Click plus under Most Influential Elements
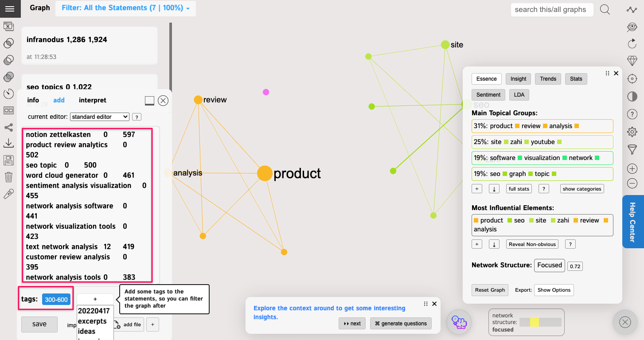644x340 pixels. [477, 244]
